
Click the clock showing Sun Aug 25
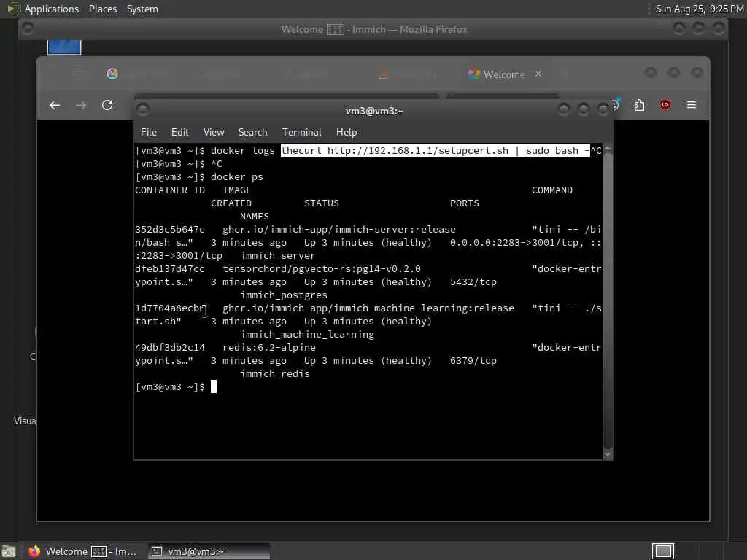click(700, 9)
